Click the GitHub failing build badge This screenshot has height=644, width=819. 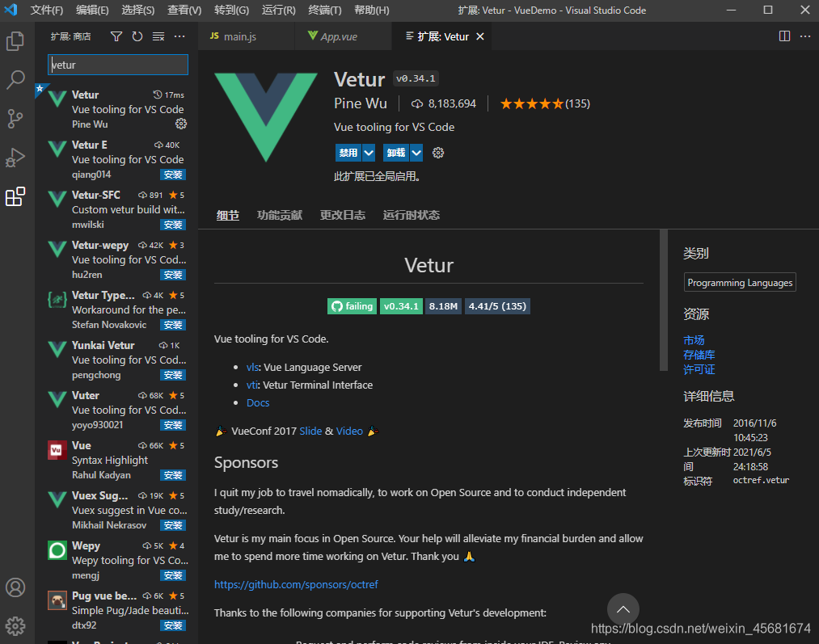(352, 306)
